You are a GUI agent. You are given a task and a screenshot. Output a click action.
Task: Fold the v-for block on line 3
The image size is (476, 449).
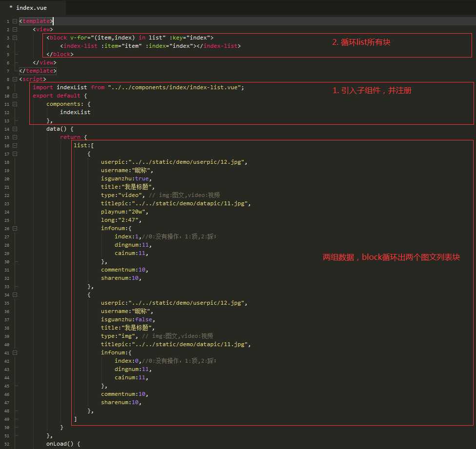[x=15, y=38]
